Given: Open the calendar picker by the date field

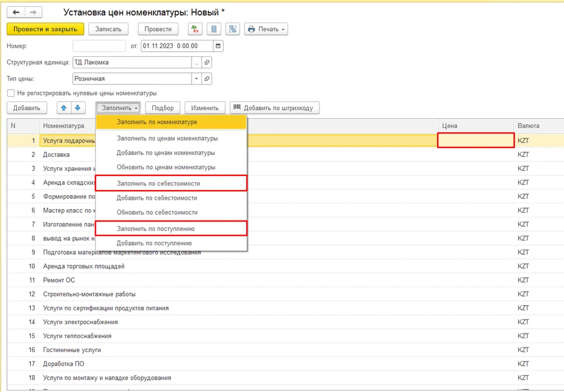Looking at the screenshot, I should [218, 46].
